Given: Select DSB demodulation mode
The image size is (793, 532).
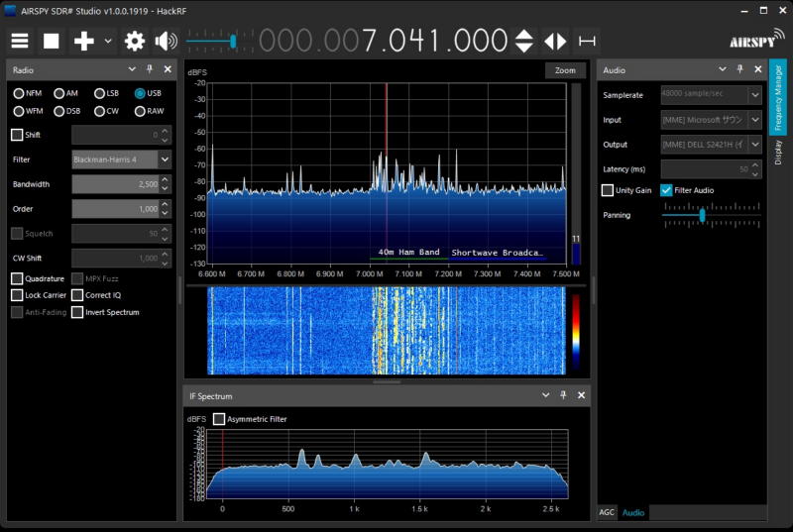Looking at the screenshot, I should (x=67, y=111).
